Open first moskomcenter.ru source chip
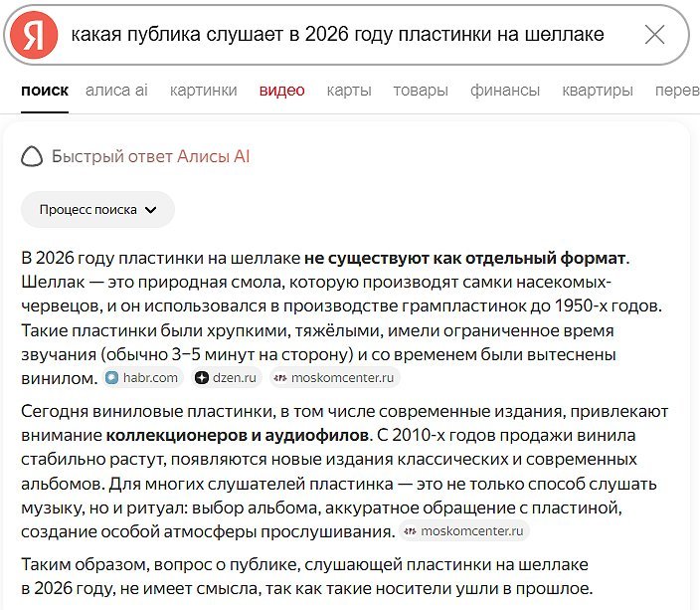This screenshot has height=610, width=700. tap(335, 377)
